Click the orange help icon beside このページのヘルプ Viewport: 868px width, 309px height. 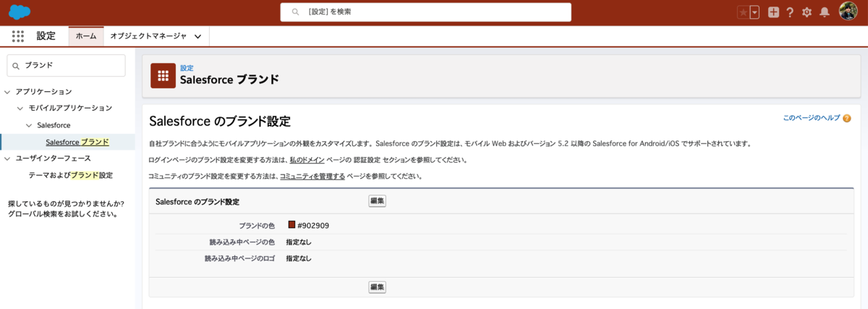(846, 118)
